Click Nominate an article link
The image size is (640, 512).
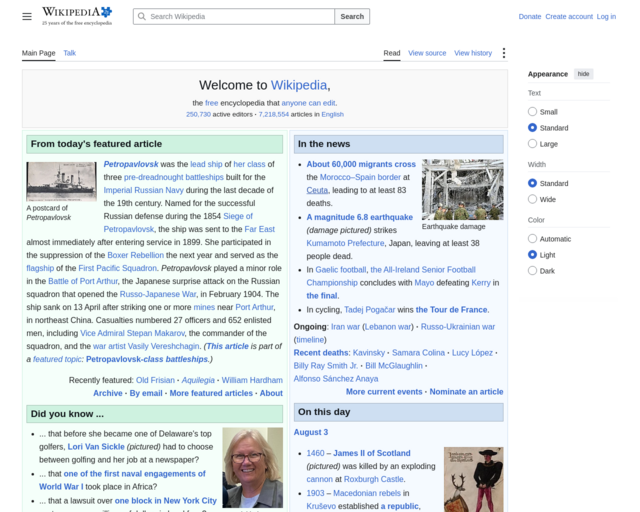click(x=466, y=392)
